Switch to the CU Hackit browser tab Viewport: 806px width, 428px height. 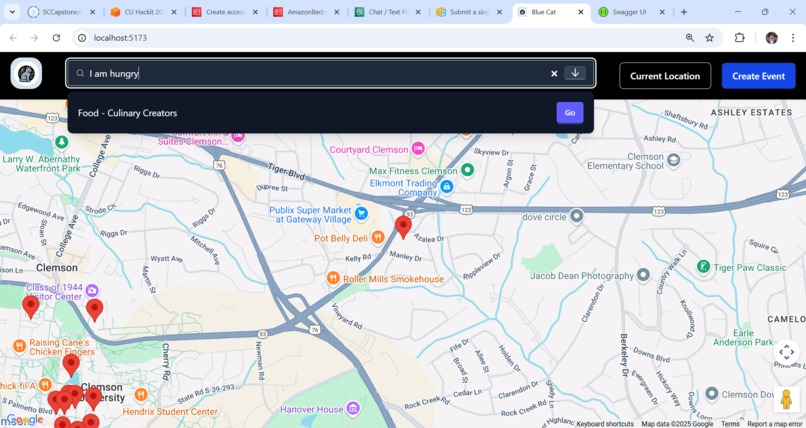(143, 12)
